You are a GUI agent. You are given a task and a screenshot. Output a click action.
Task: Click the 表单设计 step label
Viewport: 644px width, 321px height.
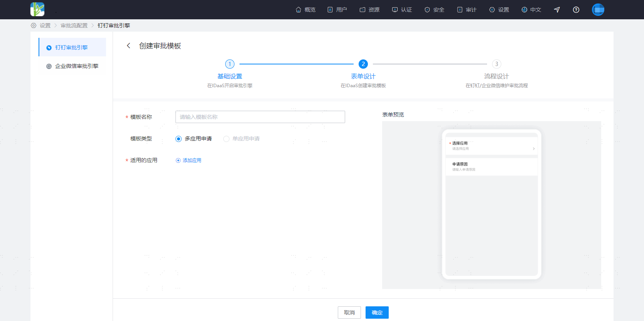tap(363, 76)
